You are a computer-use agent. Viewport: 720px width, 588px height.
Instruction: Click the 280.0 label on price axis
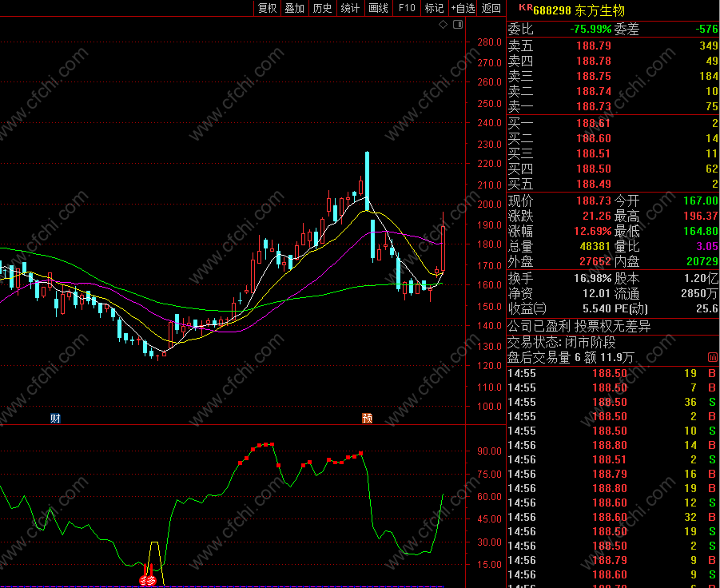(489, 42)
